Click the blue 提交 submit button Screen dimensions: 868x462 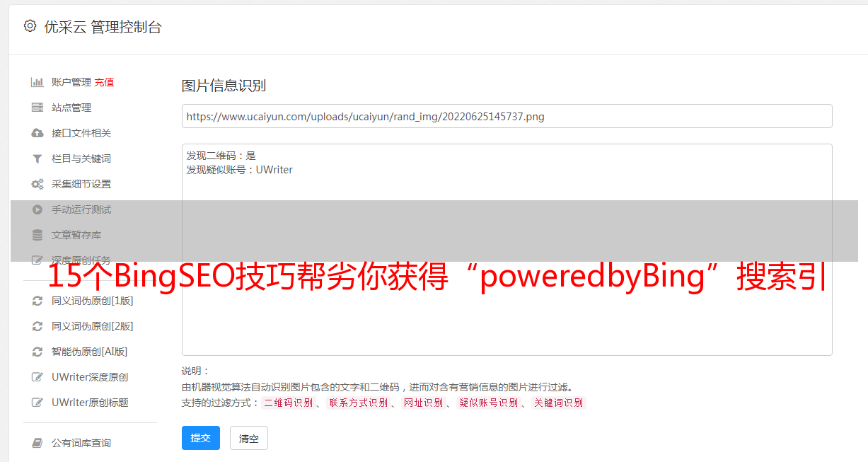point(201,438)
